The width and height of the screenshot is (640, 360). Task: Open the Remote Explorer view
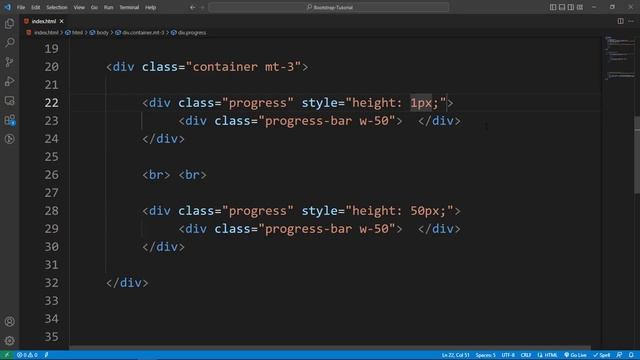click(x=9, y=100)
